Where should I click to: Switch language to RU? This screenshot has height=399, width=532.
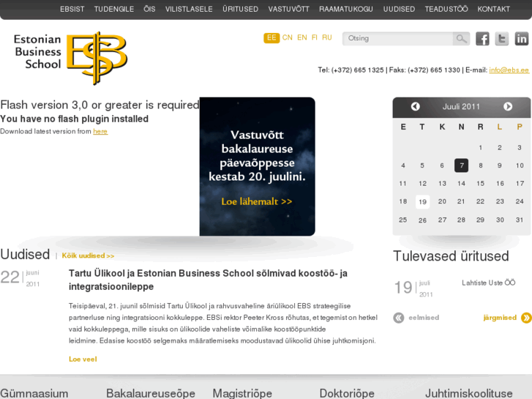click(x=327, y=37)
